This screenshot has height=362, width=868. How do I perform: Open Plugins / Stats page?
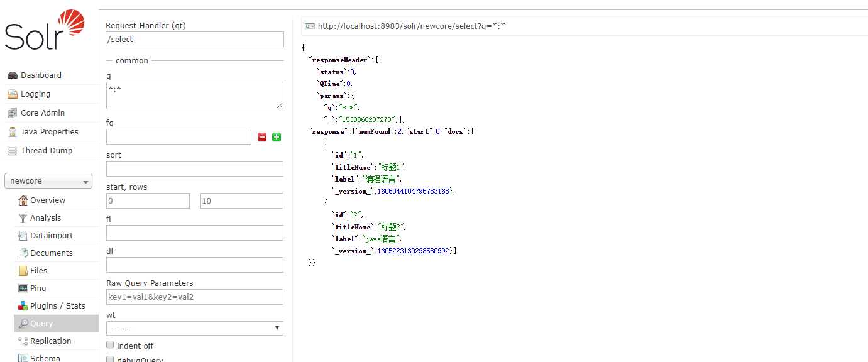(58, 306)
